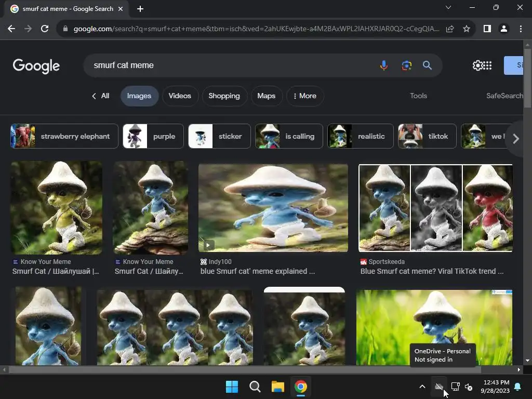Click the browser back arrow

[x=11, y=29]
